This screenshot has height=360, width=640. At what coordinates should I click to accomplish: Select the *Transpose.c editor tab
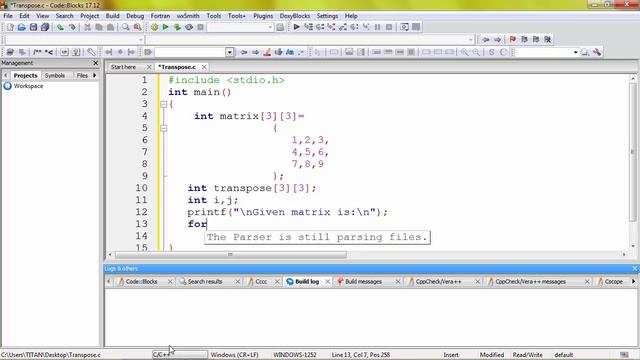(x=177, y=67)
